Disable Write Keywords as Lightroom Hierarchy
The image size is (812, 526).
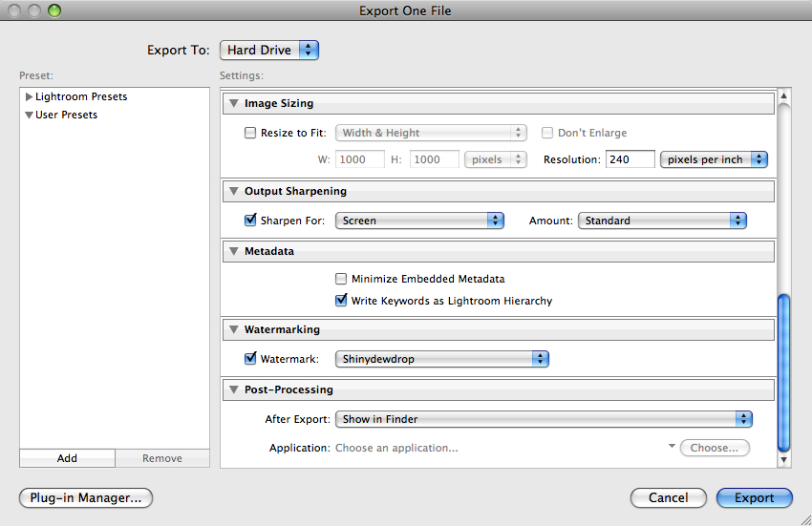(341, 300)
